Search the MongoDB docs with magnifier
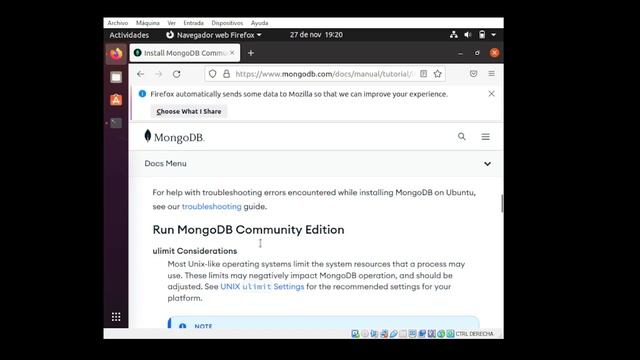 [462, 137]
